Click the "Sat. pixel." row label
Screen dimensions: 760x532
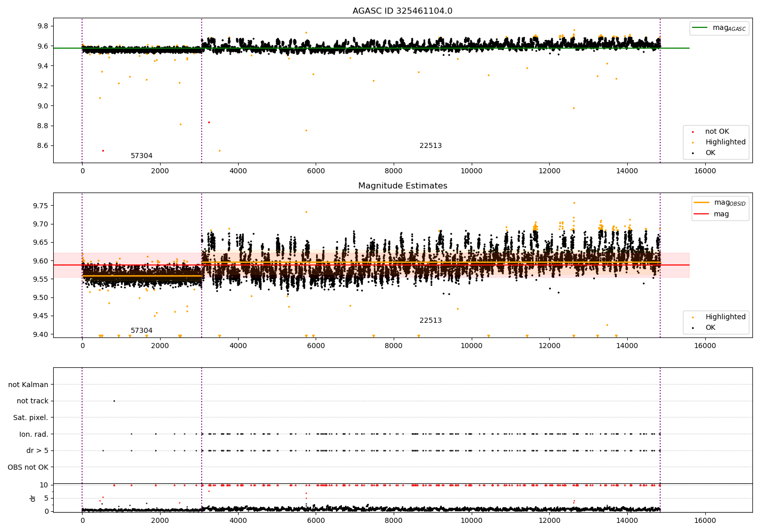pyautogui.click(x=31, y=418)
